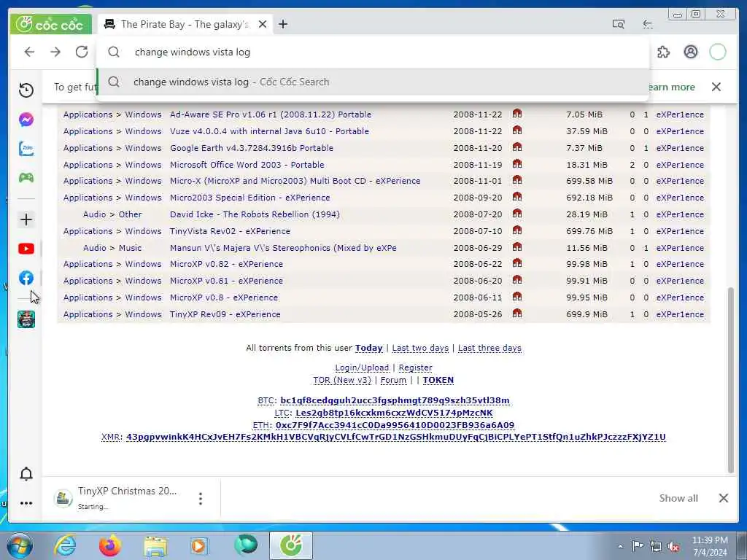The height and width of the screenshot is (560, 747).
Task: Open the Login/Upload link
Action: 362,367
